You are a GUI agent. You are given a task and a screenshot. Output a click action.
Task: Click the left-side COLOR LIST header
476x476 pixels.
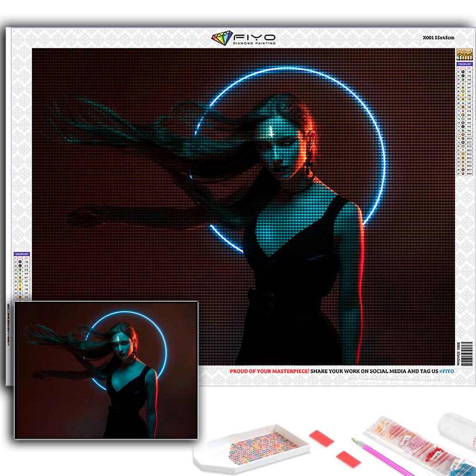(22, 254)
